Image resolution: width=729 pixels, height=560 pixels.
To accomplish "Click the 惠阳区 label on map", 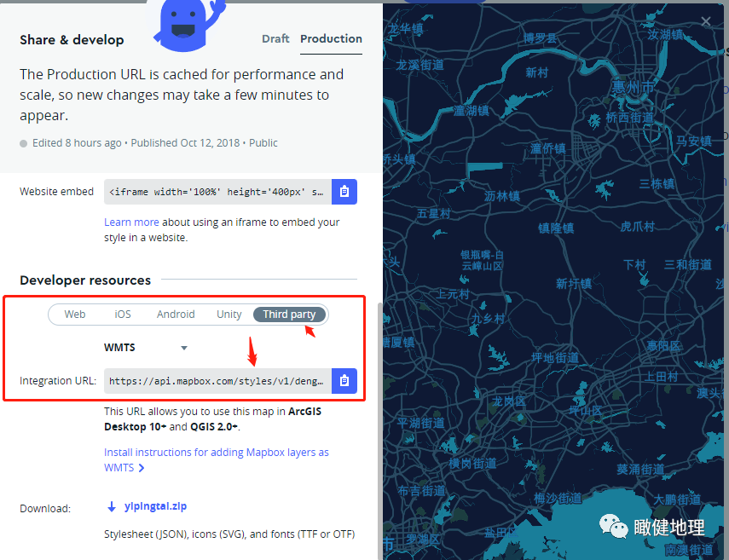I will tap(663, 346).
